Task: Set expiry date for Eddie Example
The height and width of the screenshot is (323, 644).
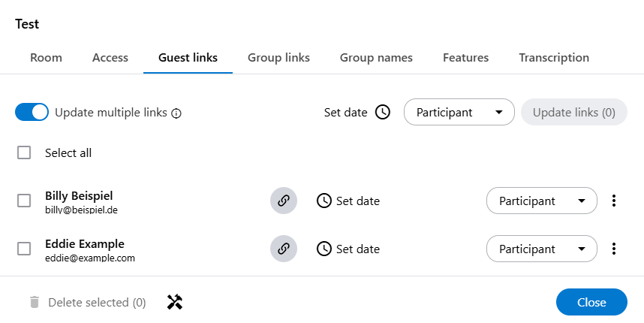Action: [x=348, y=249]
